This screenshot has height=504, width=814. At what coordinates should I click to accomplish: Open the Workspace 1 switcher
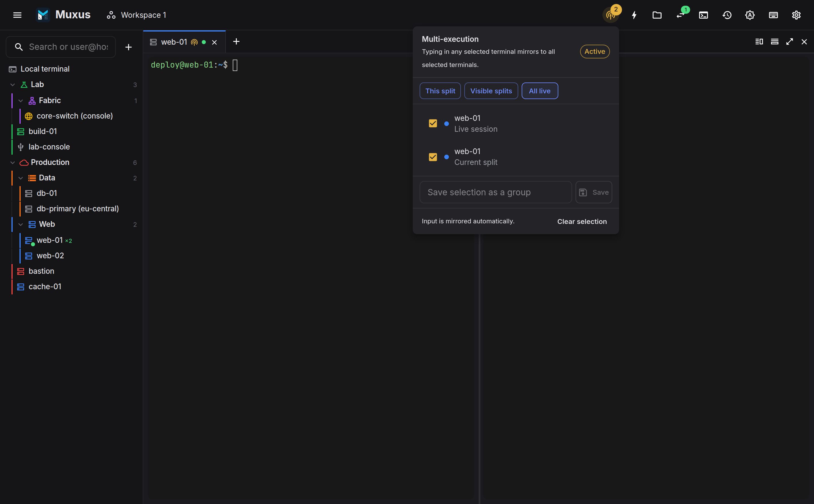click(x=136, y=15)
